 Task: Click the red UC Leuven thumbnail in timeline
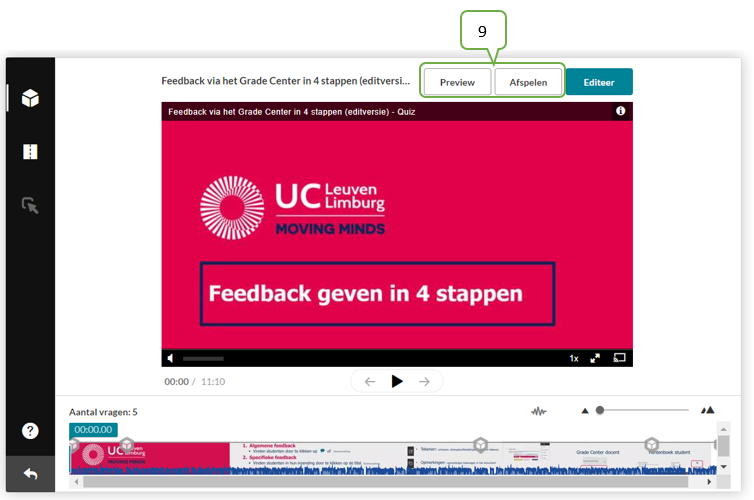150,457
